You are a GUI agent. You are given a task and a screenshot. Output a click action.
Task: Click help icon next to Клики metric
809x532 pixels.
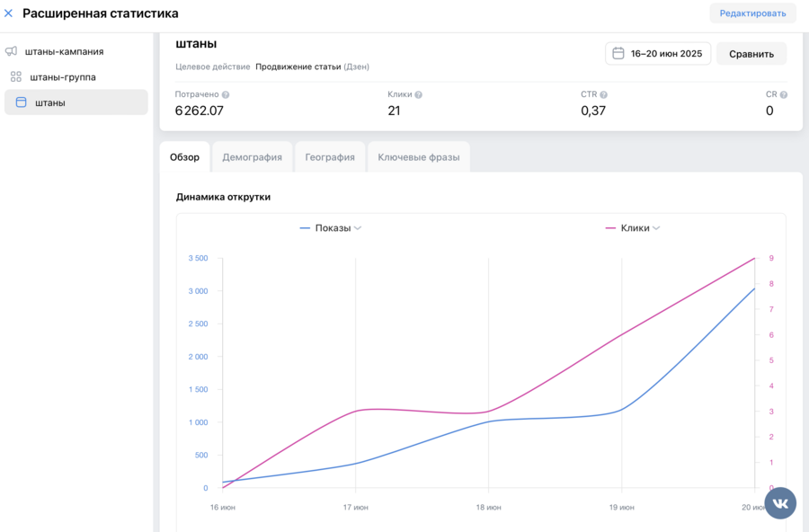pos(419,94)
